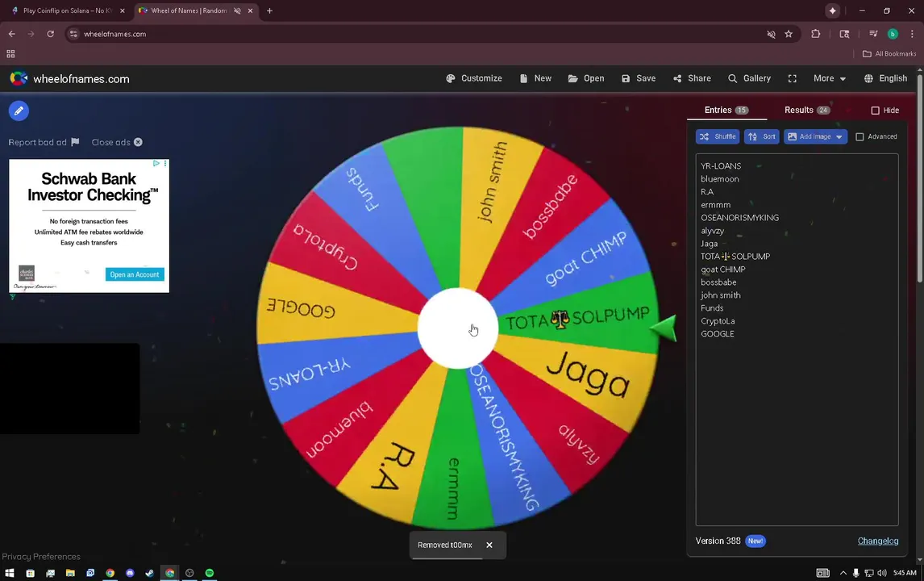Enable the Advanced checkbox
The width and height of the screenshot is (924, 581).
pyautogui.click(x=859, y=137)
